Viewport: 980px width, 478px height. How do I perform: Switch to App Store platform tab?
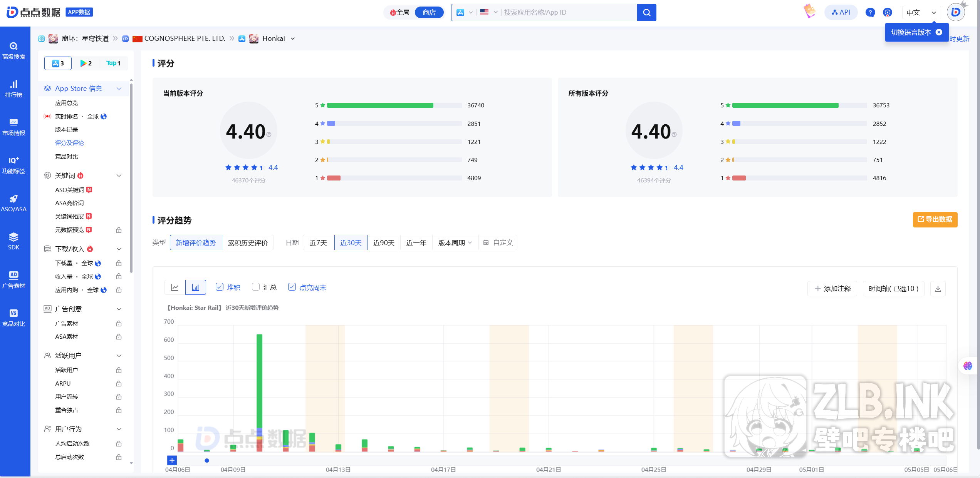58,63
